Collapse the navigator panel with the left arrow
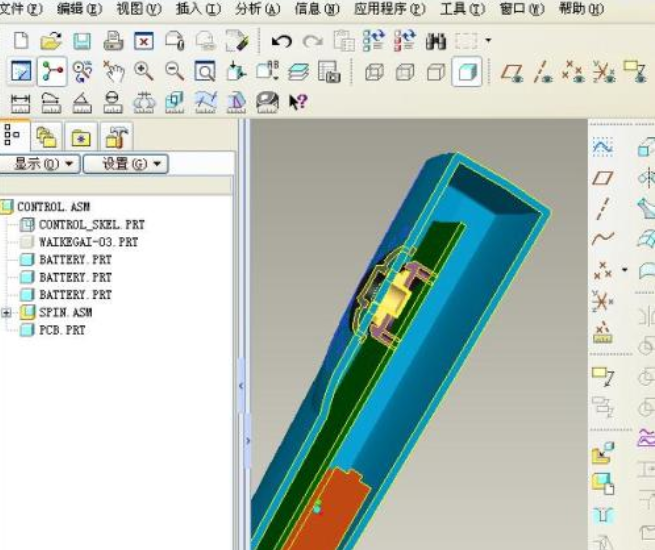The height and width of the screenshot is (550, 655). click(x=241, y=386)
